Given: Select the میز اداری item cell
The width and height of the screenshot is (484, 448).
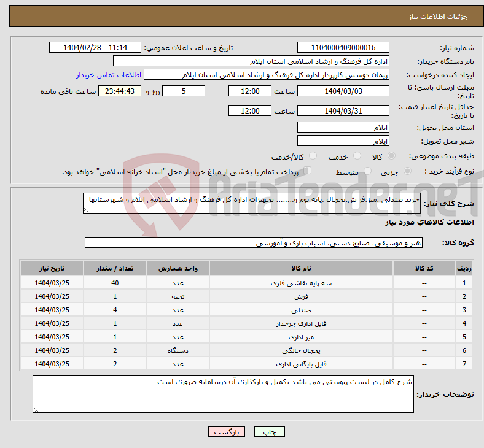Looking at the screenshot, I should pyautogui.click(x=301, y=338).
